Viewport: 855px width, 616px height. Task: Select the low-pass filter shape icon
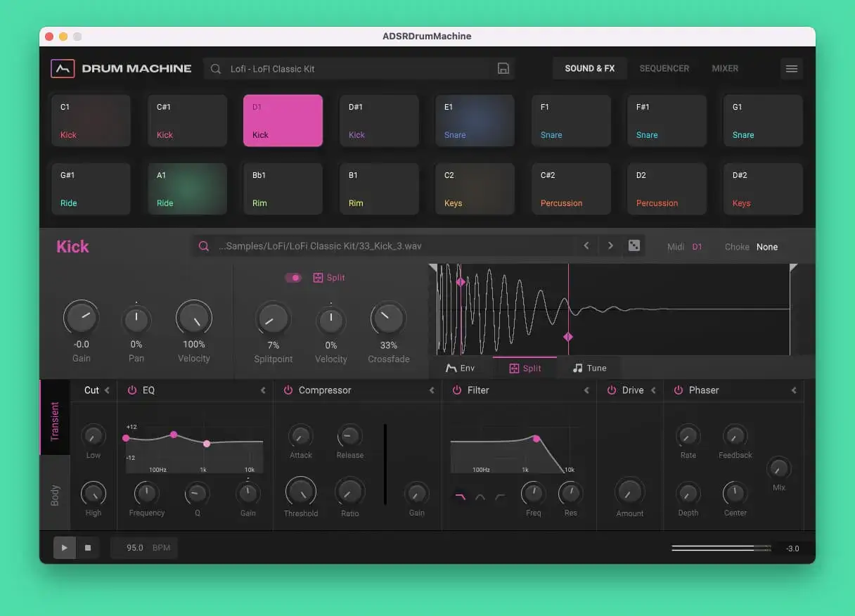(461, 496)
